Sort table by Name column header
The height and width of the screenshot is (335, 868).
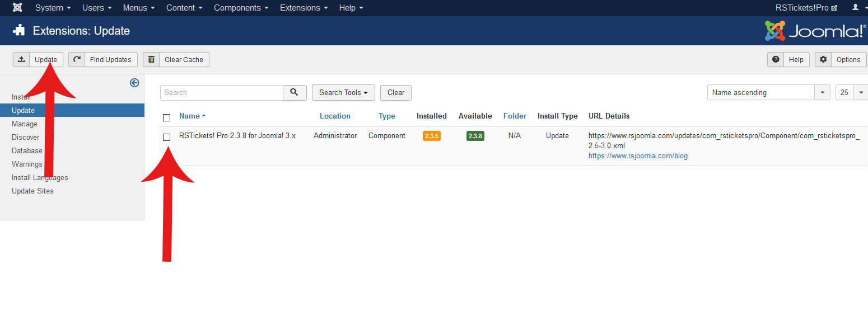pos(192,116)
